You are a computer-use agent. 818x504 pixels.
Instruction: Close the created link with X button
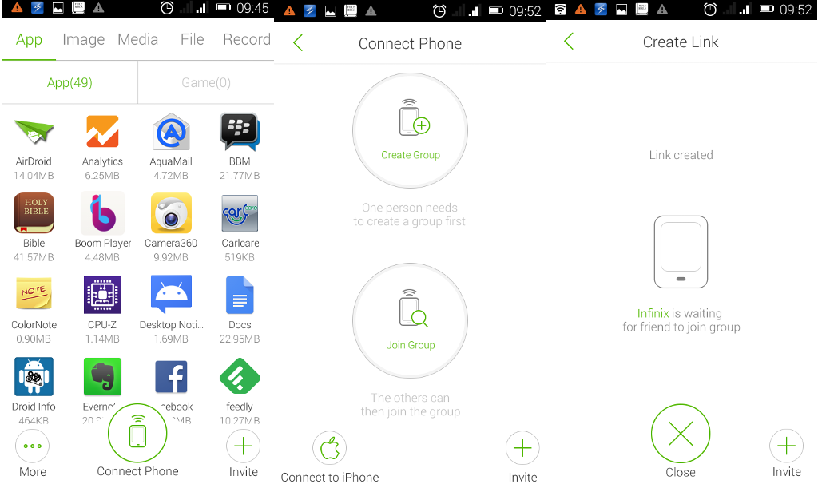tap(681, 434)
